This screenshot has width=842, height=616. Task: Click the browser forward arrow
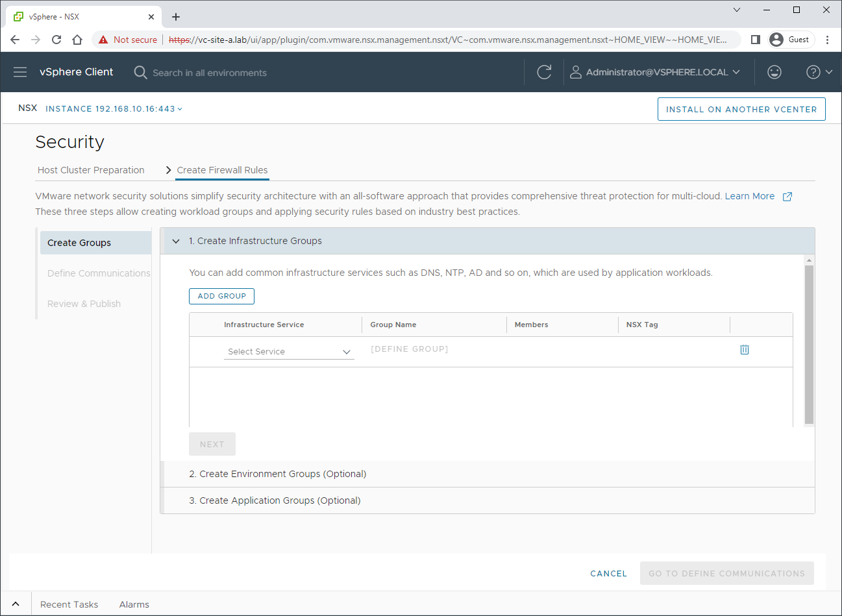pos(36,40)
